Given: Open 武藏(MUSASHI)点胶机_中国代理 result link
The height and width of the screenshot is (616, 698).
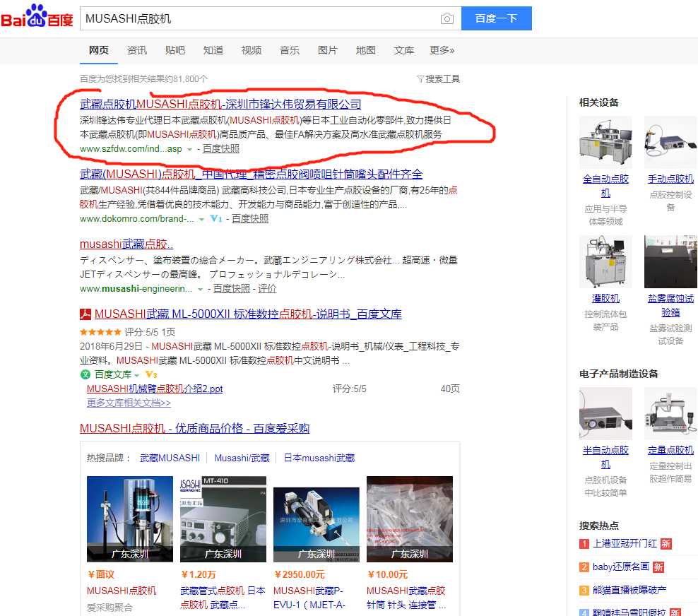Looking at the screenshot, I should [x=251, y=174].
